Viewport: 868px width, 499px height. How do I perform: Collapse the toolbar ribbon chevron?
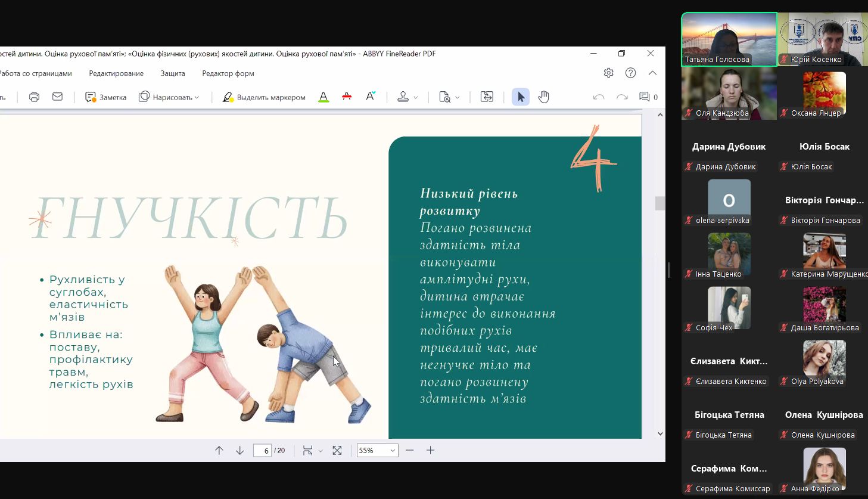(x=653, y=73)
